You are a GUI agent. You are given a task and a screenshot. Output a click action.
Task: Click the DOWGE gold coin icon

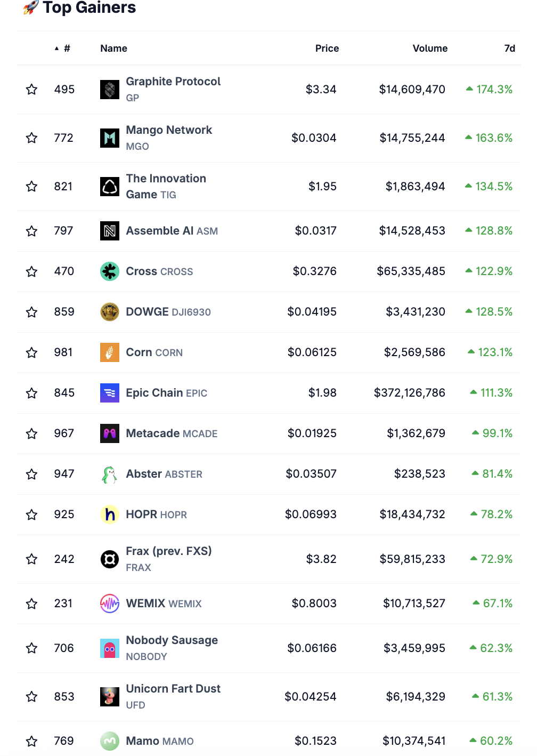click(110, 312)
